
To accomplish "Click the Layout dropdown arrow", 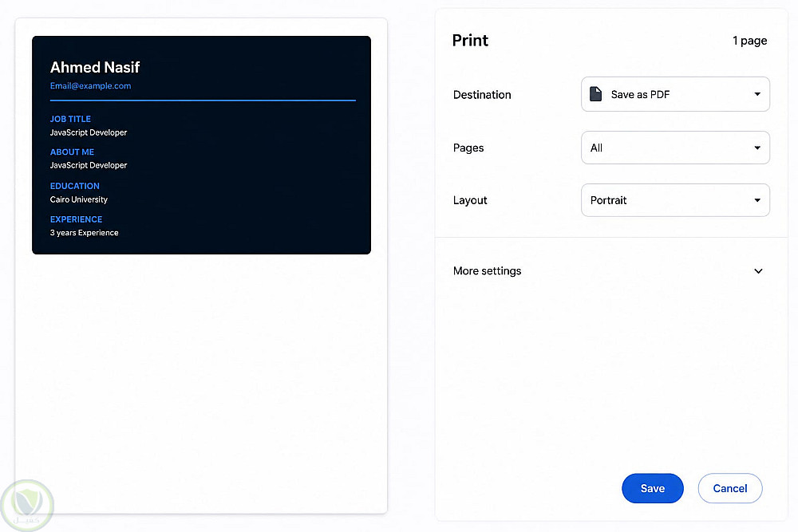I will [x=757, y=200].
